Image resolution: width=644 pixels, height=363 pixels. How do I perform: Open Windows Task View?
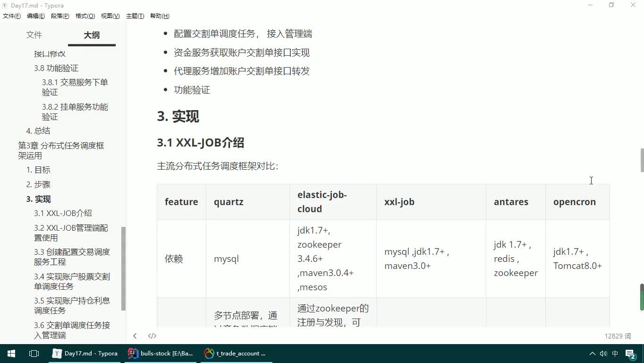(34, 353)
